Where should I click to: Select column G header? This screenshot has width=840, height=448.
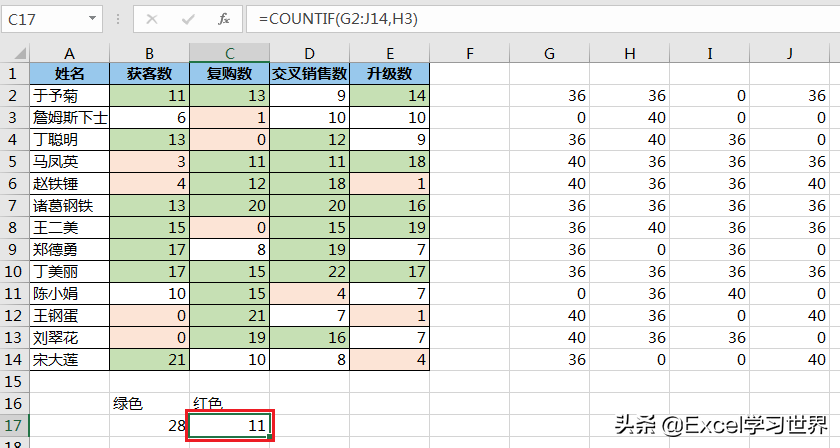point(549,53)
